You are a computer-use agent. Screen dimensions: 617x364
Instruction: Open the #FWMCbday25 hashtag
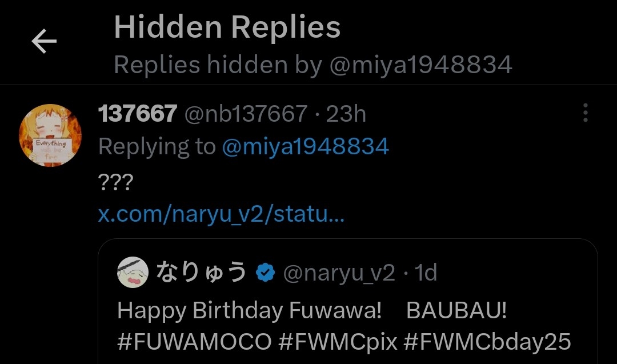tap(487, 342)
